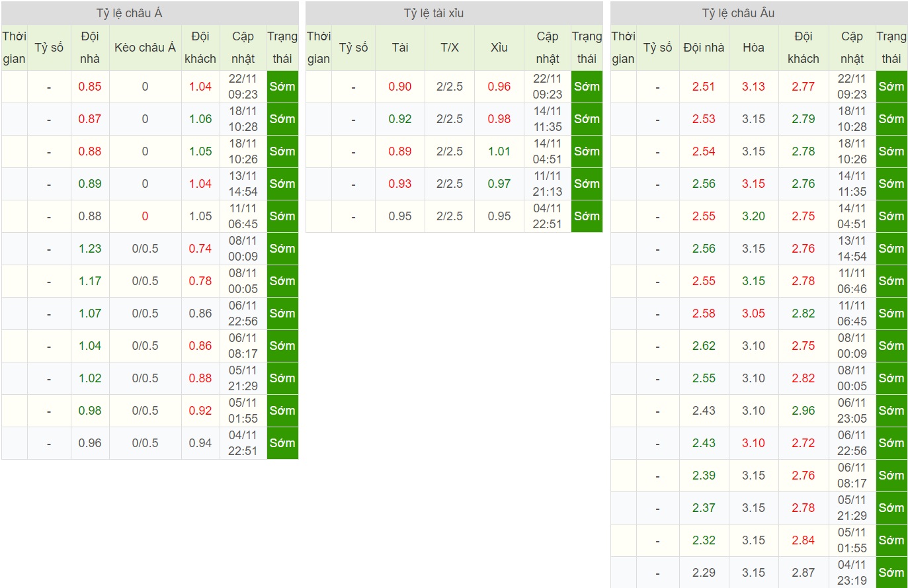
Task: Click 'Sớm' status in European 06/11 23:05 row
Action: pos(891,411)
